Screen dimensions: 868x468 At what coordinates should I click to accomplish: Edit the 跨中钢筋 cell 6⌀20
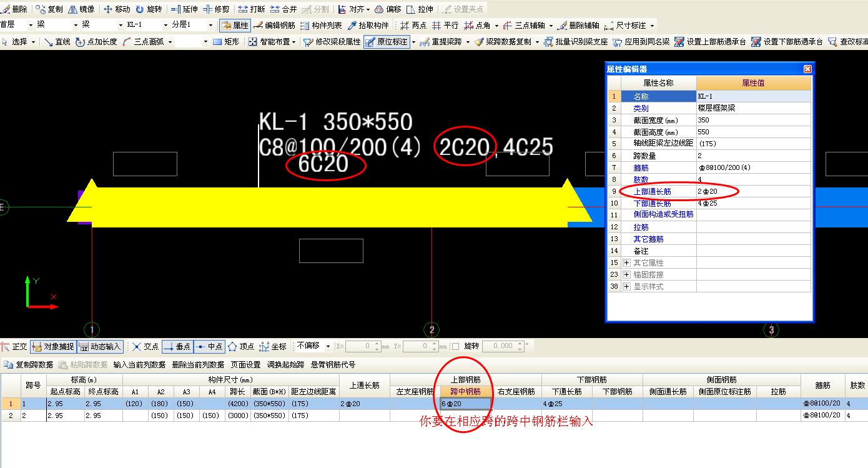(466, 404)
